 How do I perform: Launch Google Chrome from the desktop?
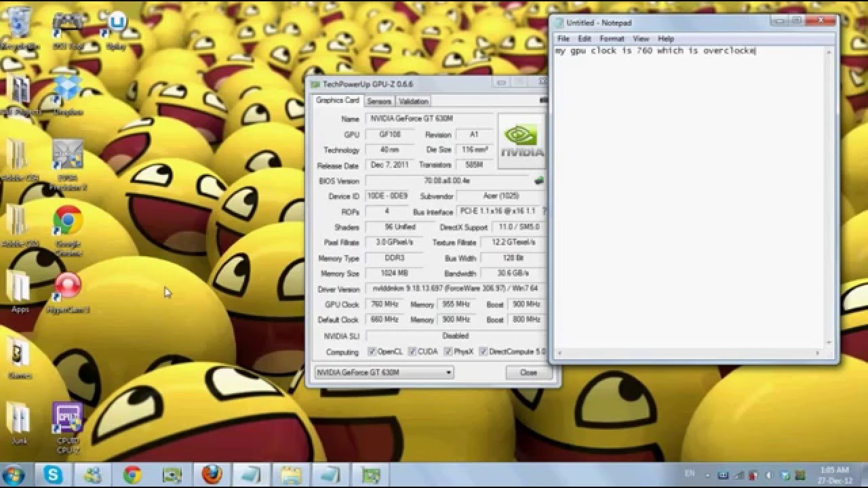(x=68, y=232)
